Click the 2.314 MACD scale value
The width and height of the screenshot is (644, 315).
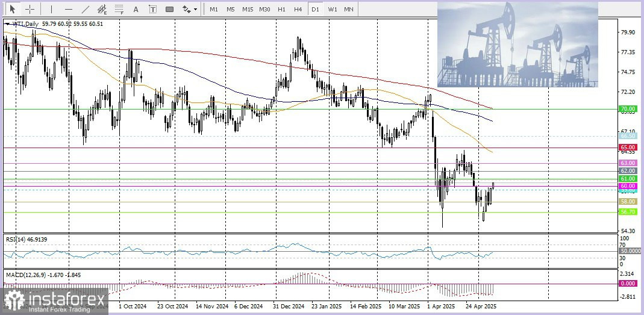coord(628,273)
